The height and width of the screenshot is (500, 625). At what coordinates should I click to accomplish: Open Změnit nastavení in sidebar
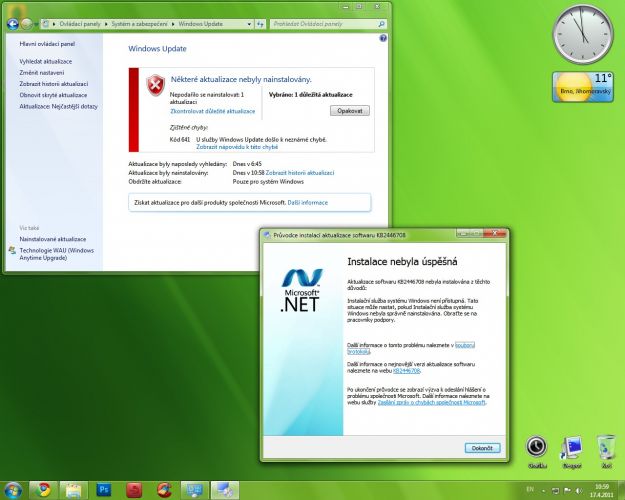click(x=42, y=73)
